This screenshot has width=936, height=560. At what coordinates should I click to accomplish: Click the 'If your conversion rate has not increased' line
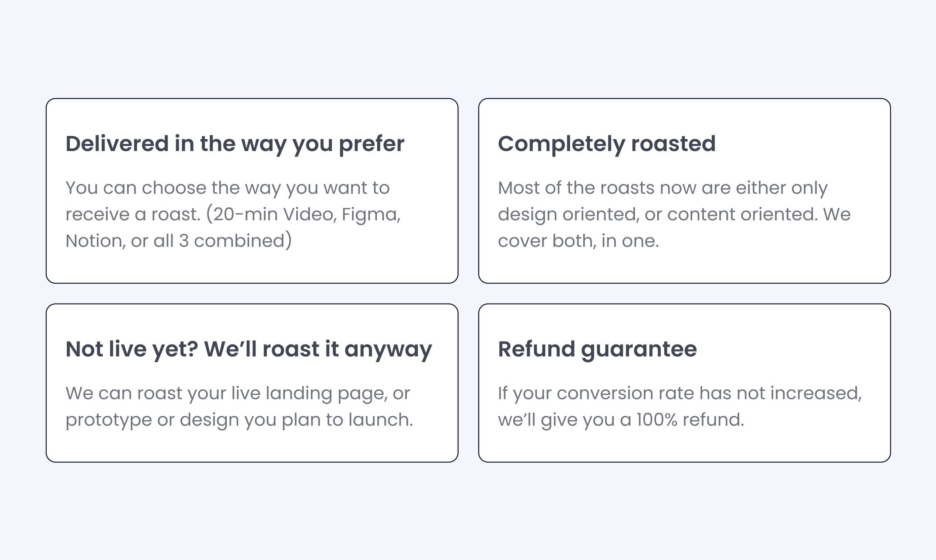point(680,393)
